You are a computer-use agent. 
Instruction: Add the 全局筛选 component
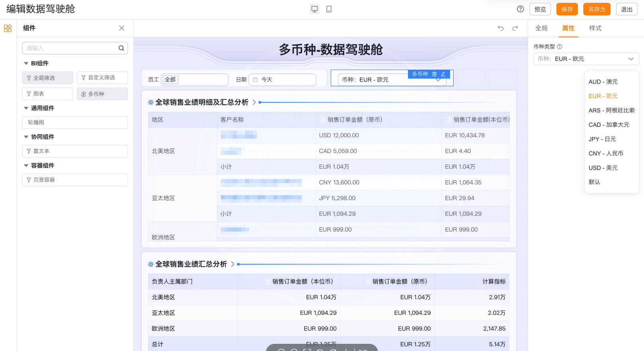click(x=48, y=78)
